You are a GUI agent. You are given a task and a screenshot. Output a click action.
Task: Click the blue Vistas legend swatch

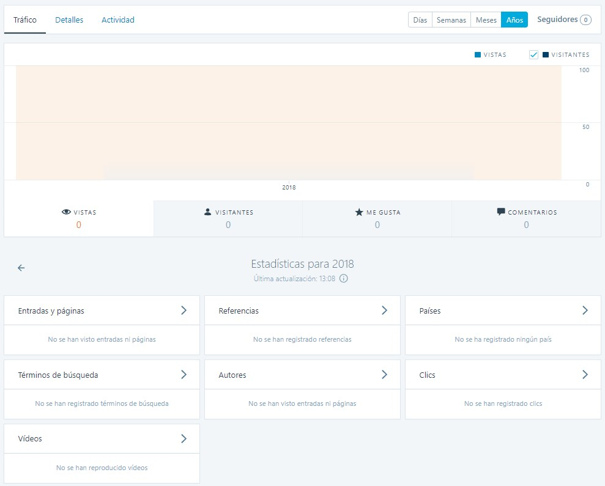click(478, 55)
